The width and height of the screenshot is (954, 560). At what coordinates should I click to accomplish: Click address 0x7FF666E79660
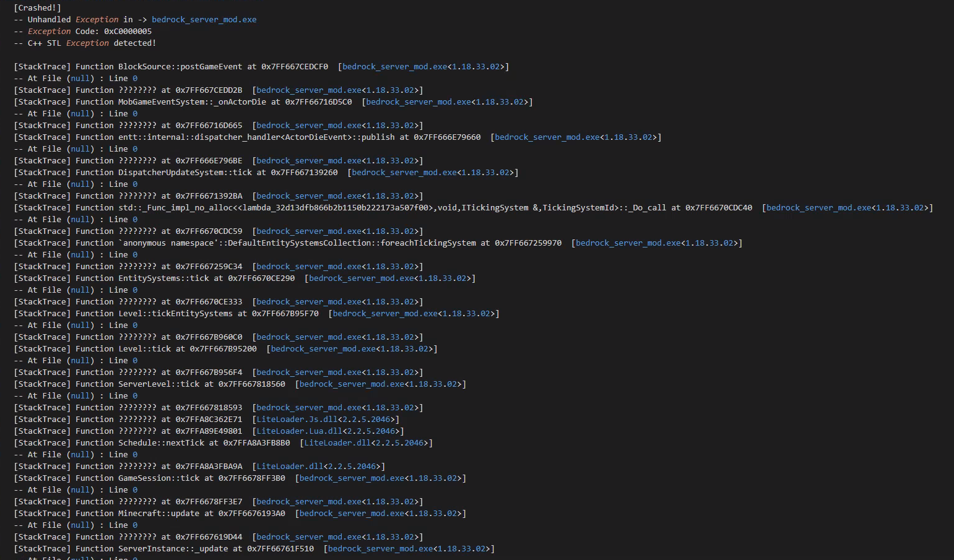[447, 137]
